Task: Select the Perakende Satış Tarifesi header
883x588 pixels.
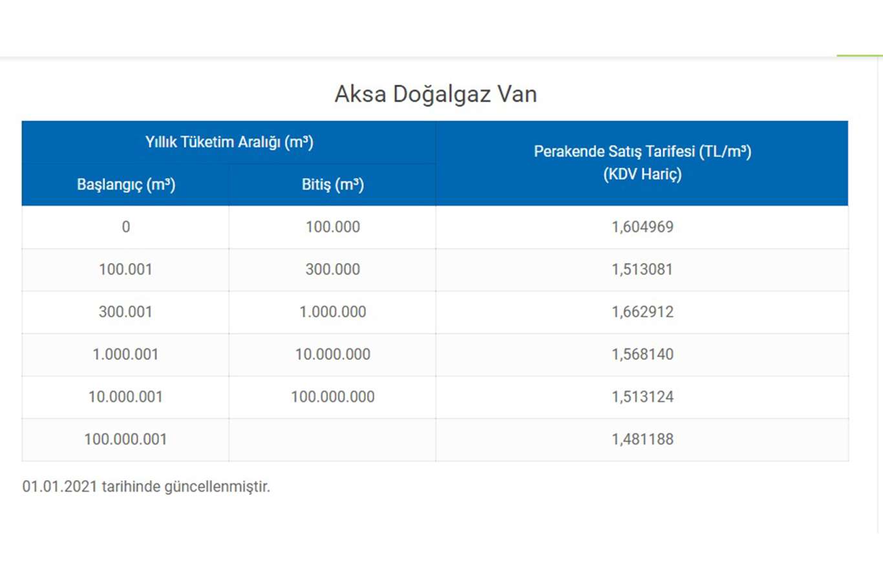Action: click(642, 163)
